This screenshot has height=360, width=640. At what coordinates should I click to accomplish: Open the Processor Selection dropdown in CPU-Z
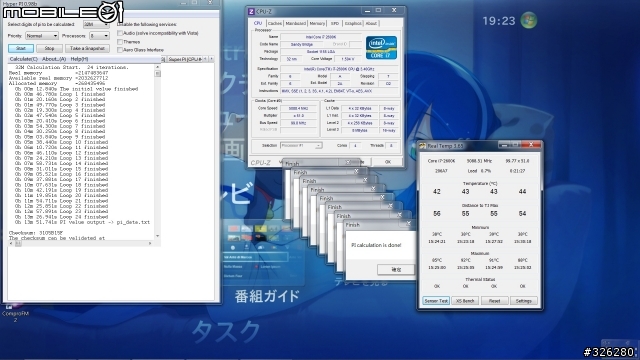tap(301, 145)
